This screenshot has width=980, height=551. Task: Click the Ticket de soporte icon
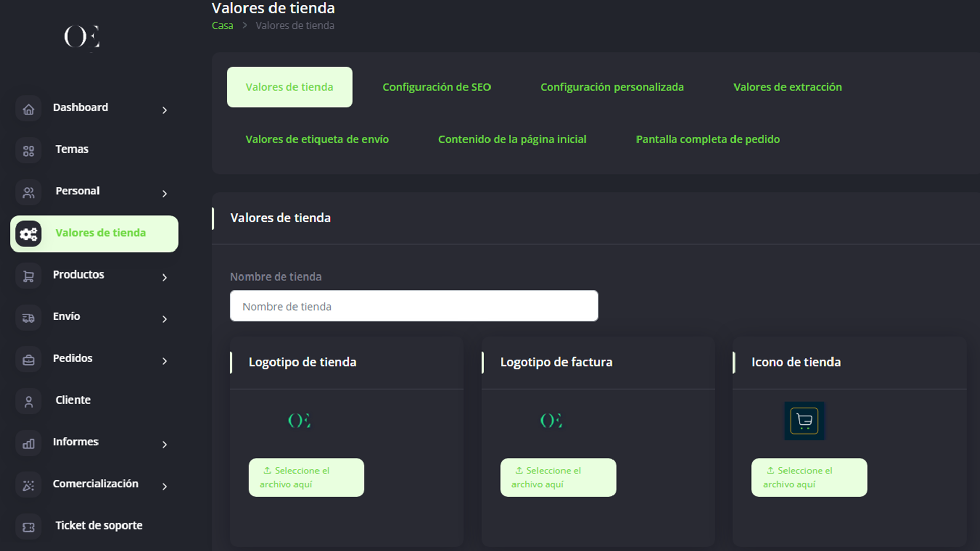pos(29,527)
